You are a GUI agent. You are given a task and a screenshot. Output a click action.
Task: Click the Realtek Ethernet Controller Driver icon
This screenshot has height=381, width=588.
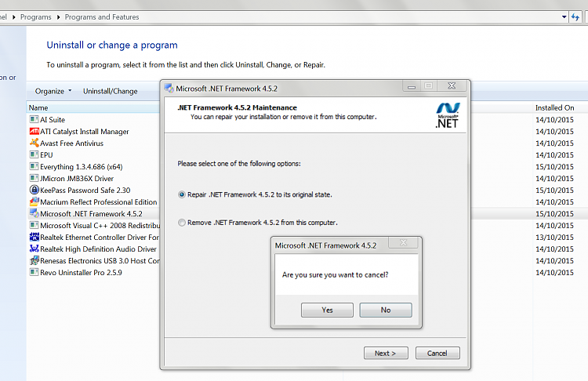[x=34, y=237]
